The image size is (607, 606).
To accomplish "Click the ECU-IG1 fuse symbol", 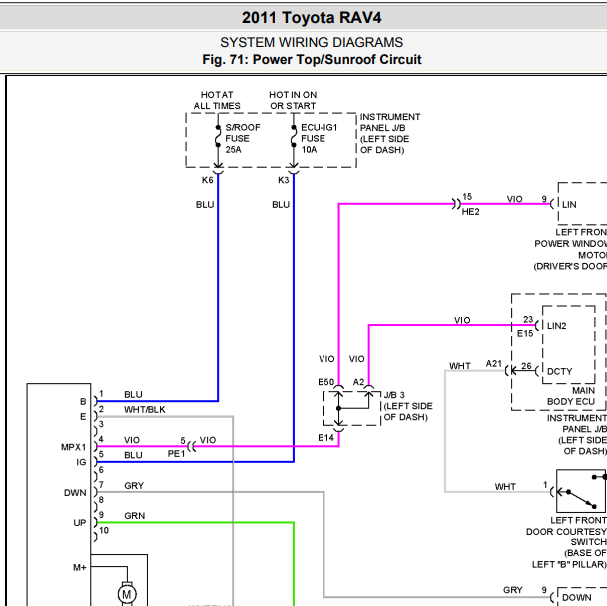I will [294, 136].
